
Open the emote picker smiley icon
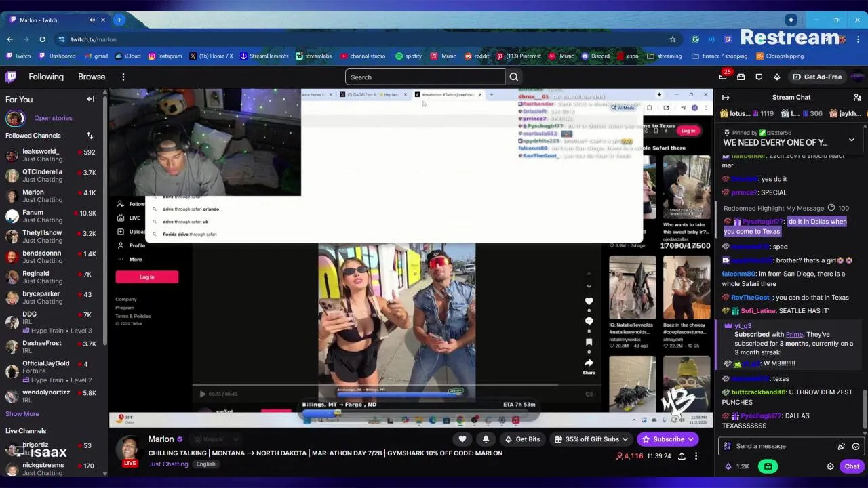coord(856,446)
